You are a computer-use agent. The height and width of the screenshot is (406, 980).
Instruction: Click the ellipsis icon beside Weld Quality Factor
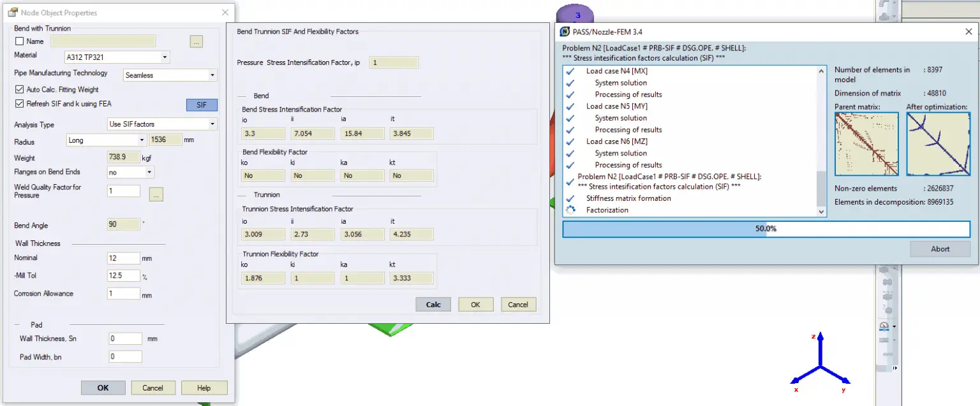click(x=156, y=194)
